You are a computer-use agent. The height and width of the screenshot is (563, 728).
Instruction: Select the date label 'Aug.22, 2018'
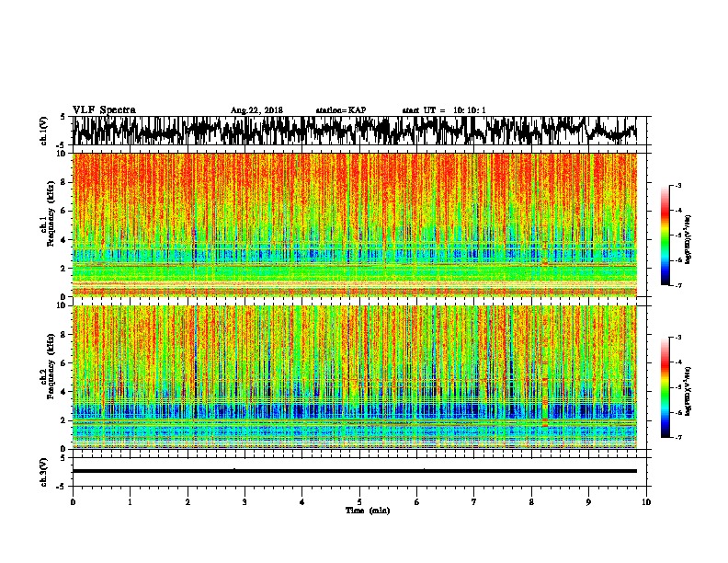[256, 110]
